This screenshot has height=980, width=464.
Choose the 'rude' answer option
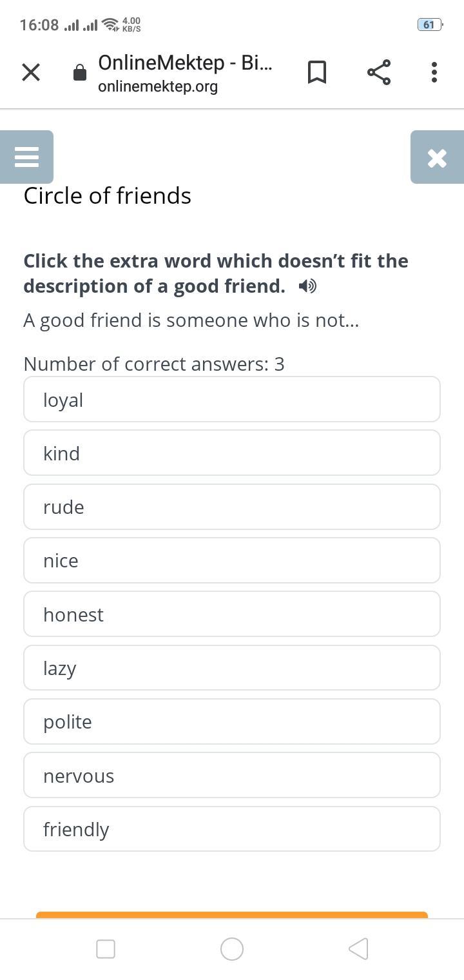click(x=232, y=507)
